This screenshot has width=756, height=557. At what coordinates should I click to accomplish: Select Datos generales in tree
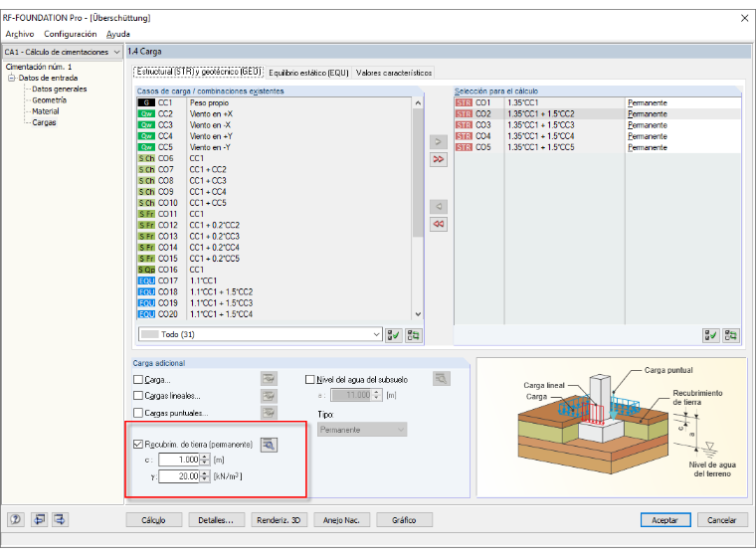60,89
